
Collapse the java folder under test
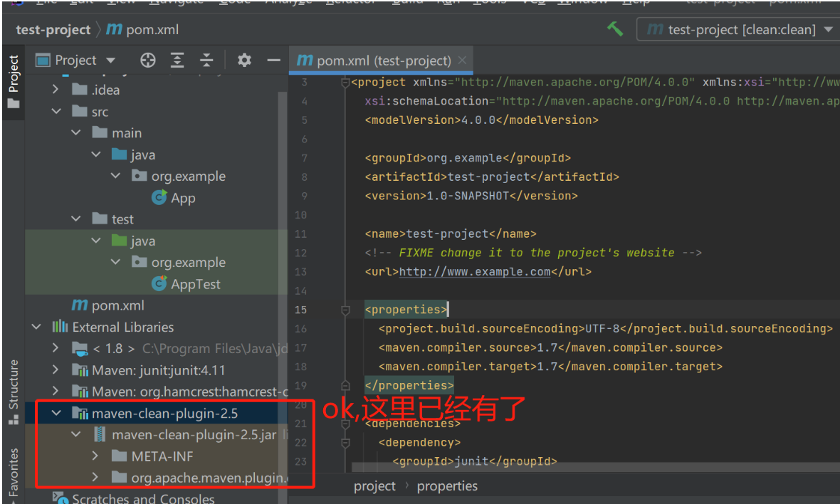click(x=96, y=241)
